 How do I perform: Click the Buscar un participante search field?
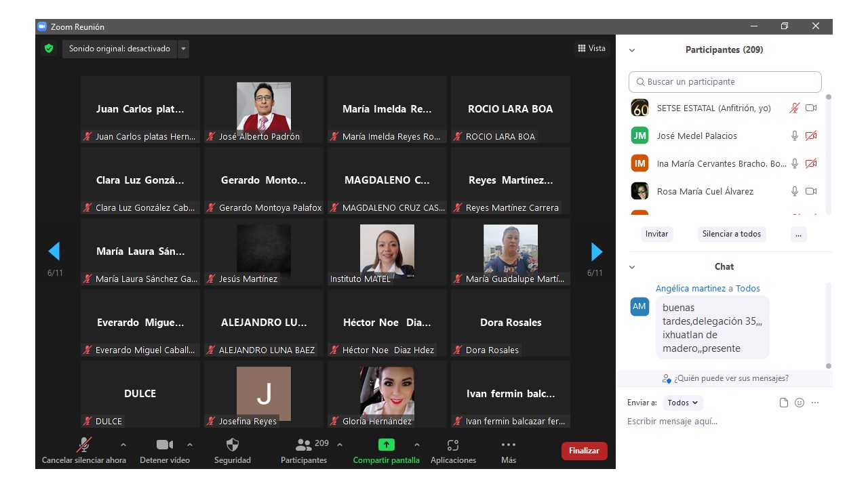[x=725, y=82]
